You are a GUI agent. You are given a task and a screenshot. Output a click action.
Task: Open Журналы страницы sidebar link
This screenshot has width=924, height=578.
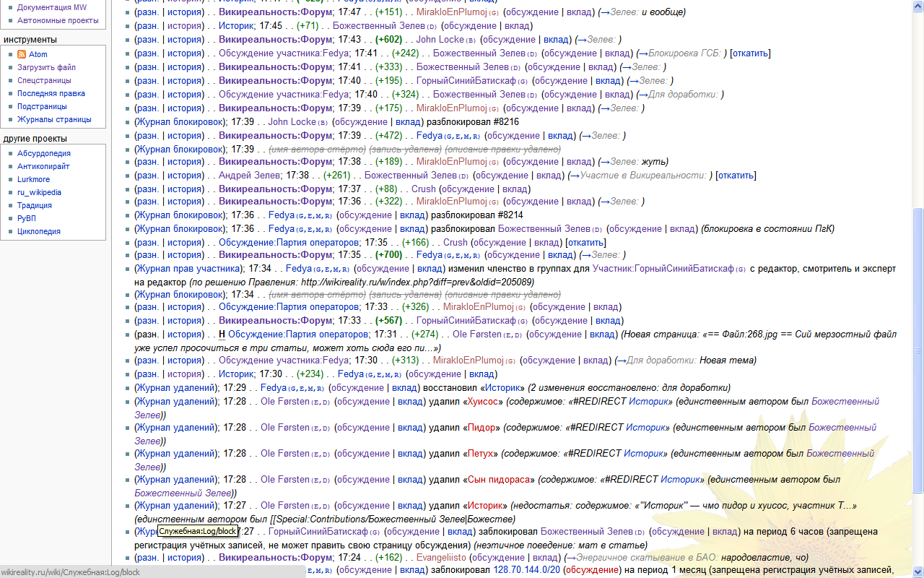54,119
